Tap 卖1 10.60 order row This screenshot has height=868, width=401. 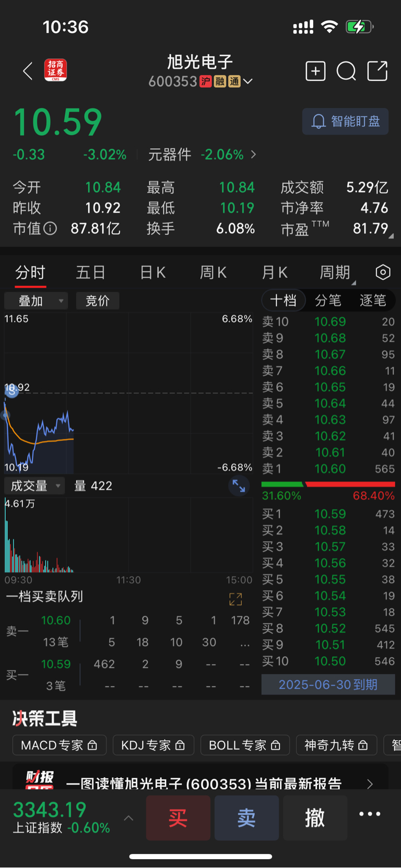[328, 469]
